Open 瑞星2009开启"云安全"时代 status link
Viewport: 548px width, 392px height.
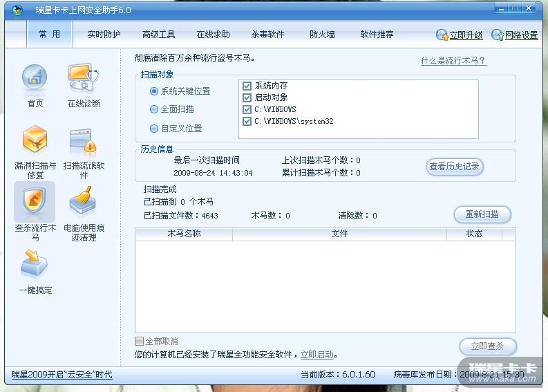pyautogui.click(x=62, y=375)
